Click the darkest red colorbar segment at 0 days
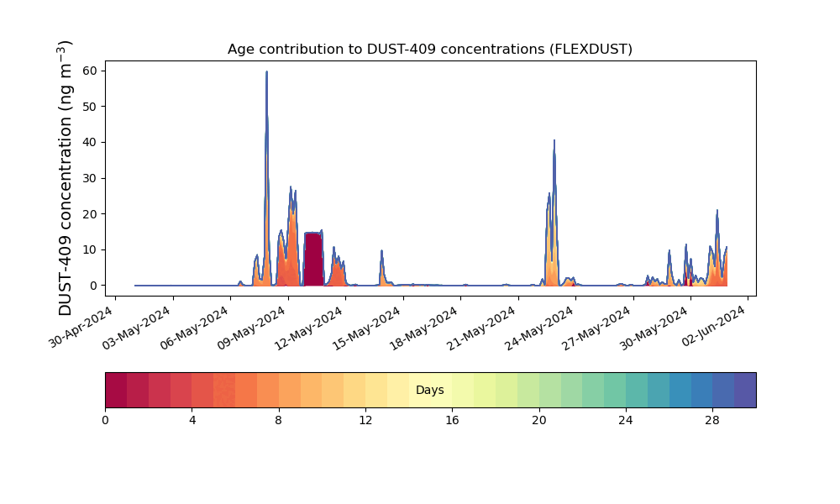 click(x=116, y=391)
